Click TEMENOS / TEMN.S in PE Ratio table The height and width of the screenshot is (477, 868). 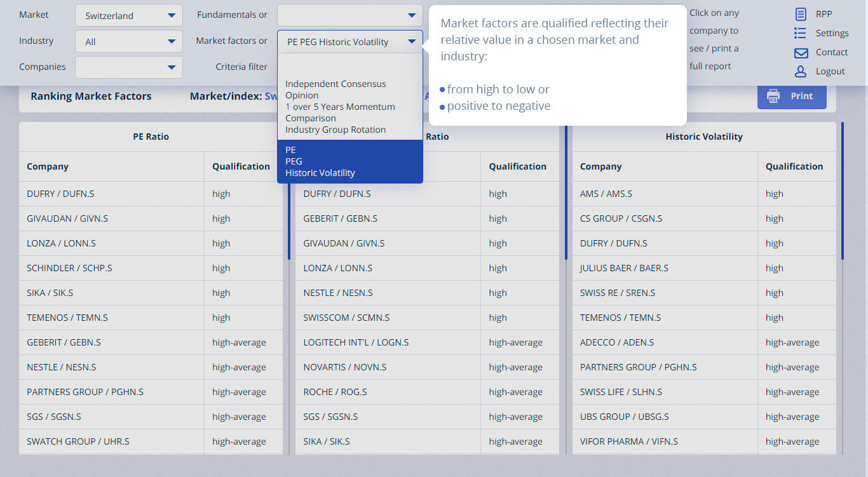[151, 318]
